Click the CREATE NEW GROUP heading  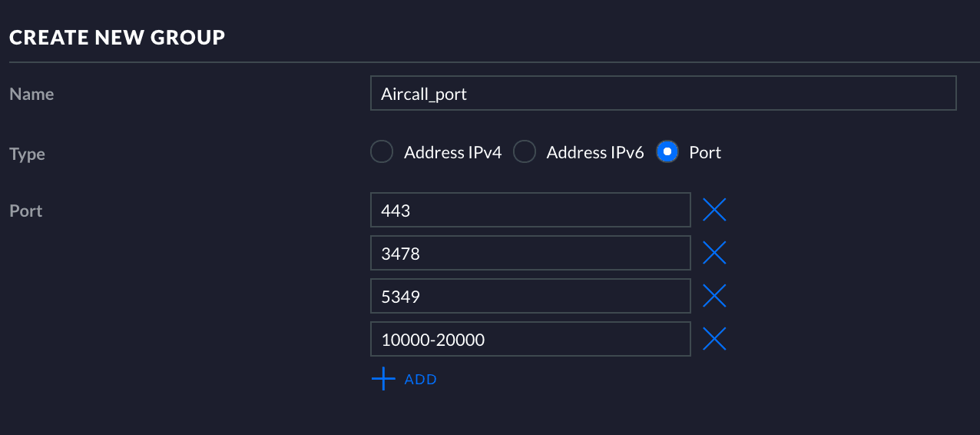point(117,37)
